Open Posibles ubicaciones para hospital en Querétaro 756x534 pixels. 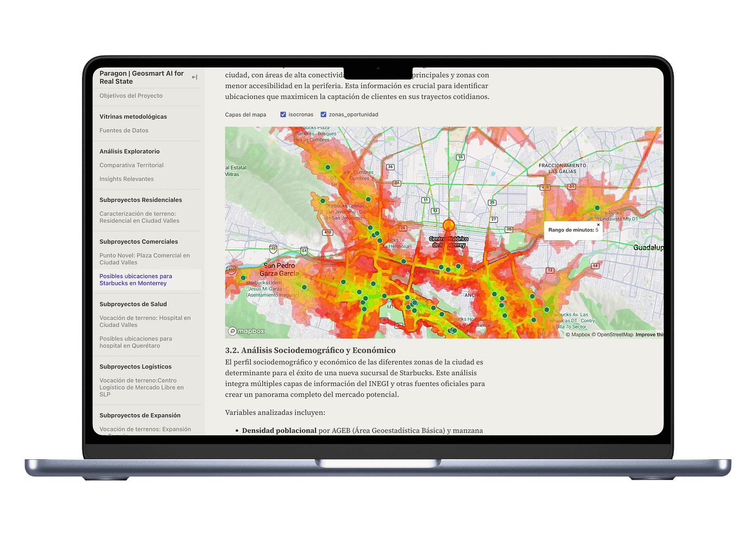[x=136, y=342]
